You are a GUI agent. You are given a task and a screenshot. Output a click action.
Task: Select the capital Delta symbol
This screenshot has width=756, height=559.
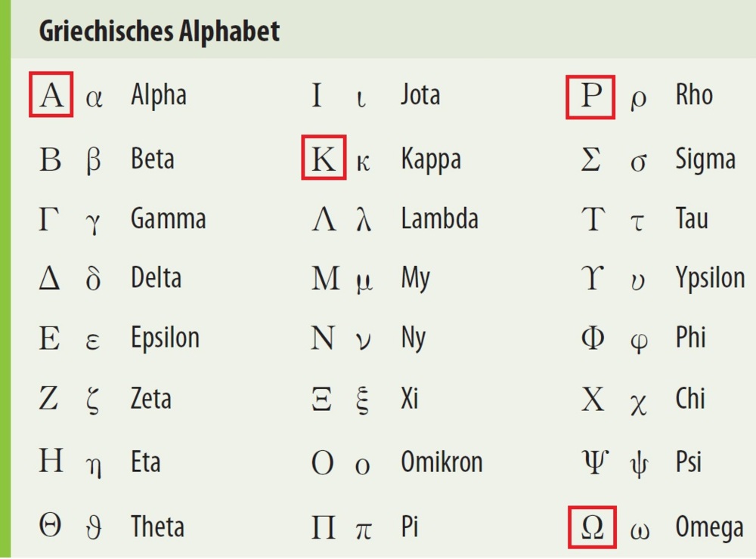click(49, 278)
